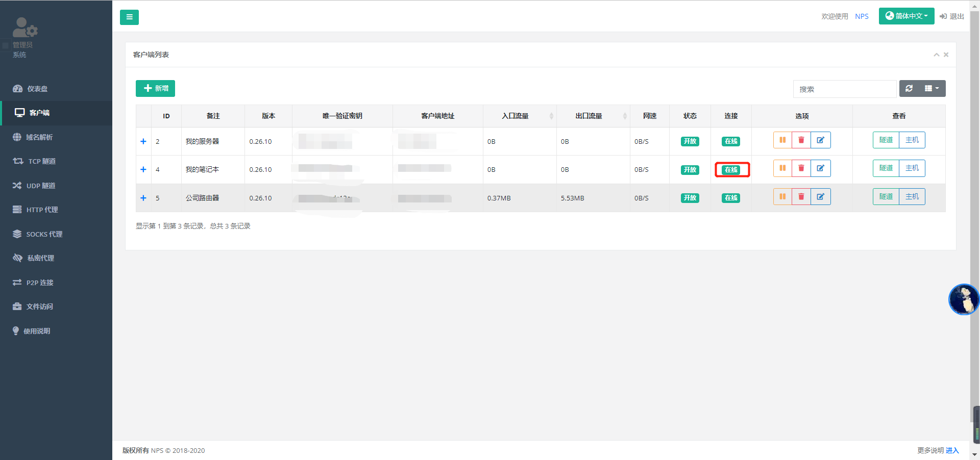
Task: Click the hamburger menu toggle button
Action: 129,17
